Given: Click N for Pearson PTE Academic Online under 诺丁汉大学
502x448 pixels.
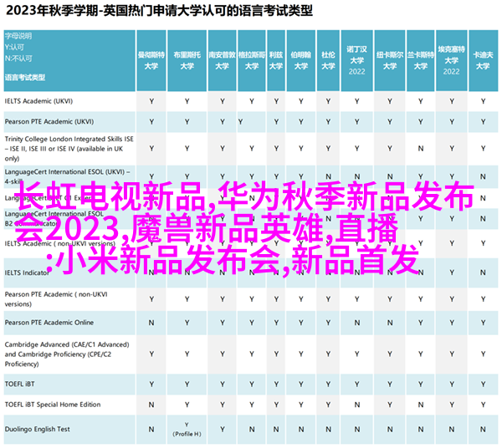Looking at the screenshot, I should [x=357, y=323].
